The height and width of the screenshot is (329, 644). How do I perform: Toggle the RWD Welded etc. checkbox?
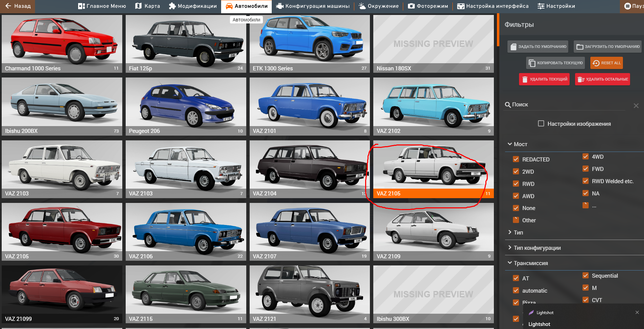tap(586, 181)
